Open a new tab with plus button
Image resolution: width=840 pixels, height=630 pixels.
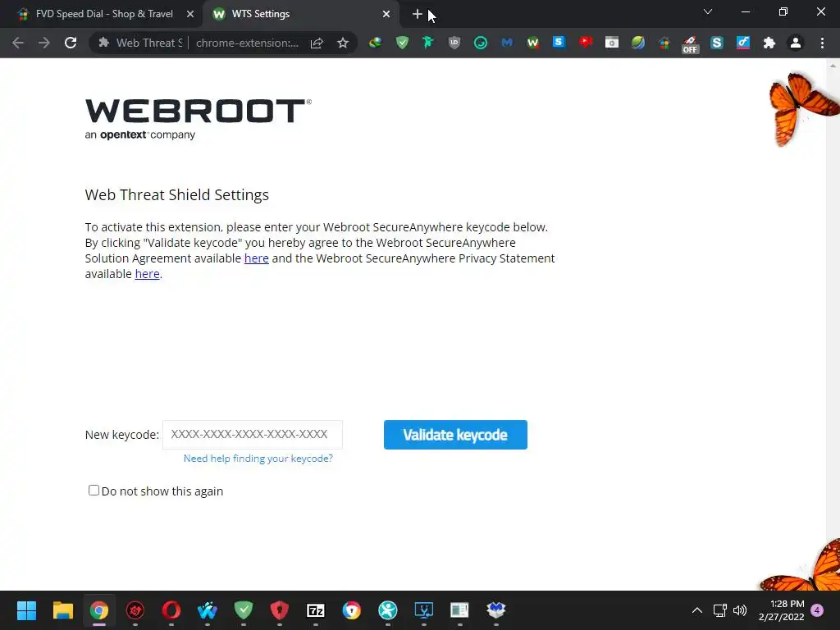pos(418,15)
